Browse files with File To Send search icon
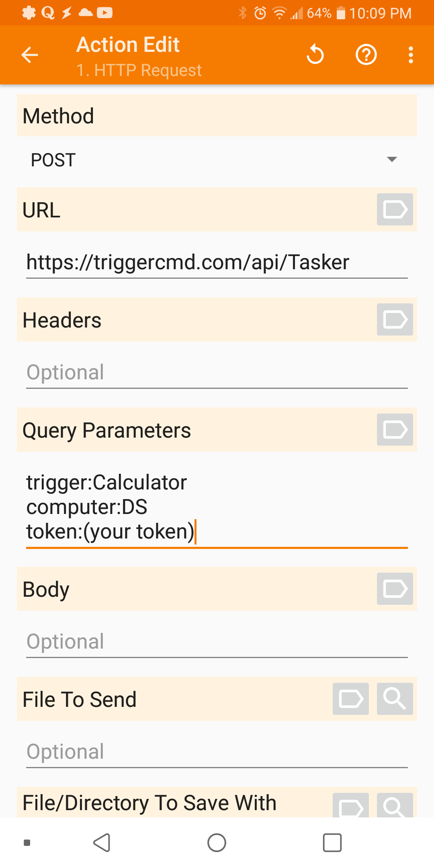The height and width of the screenshot is (868, 434). click(395, 699)
